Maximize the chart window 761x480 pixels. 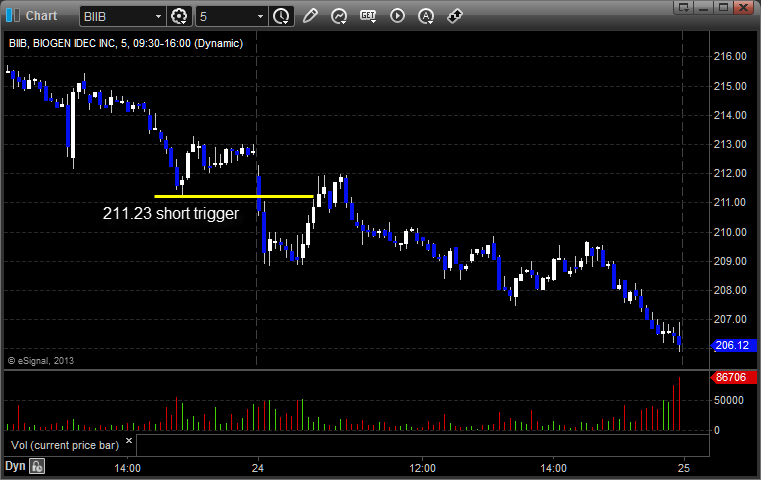[x=723, y=7]
